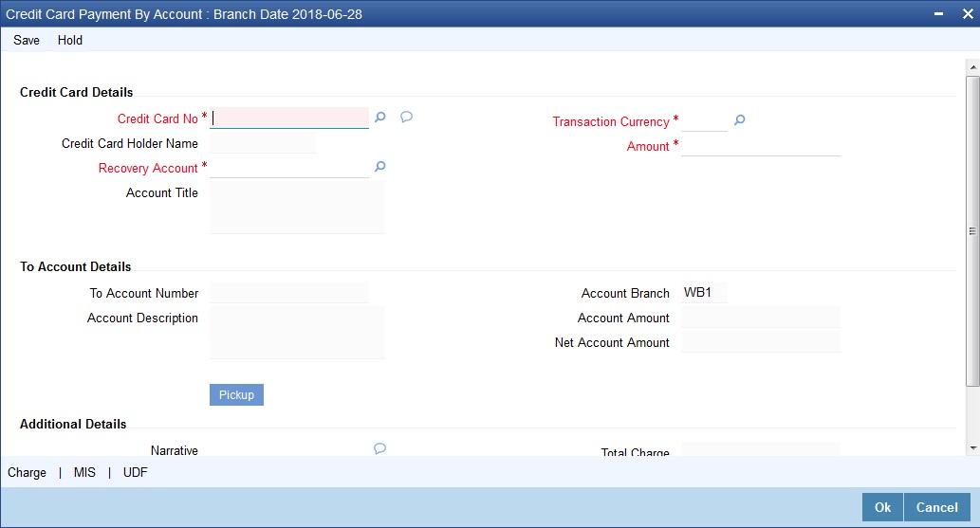Click the Transaction Currency label
The width and height of the screenshot is (980, 528).
(x=611, y=122)
